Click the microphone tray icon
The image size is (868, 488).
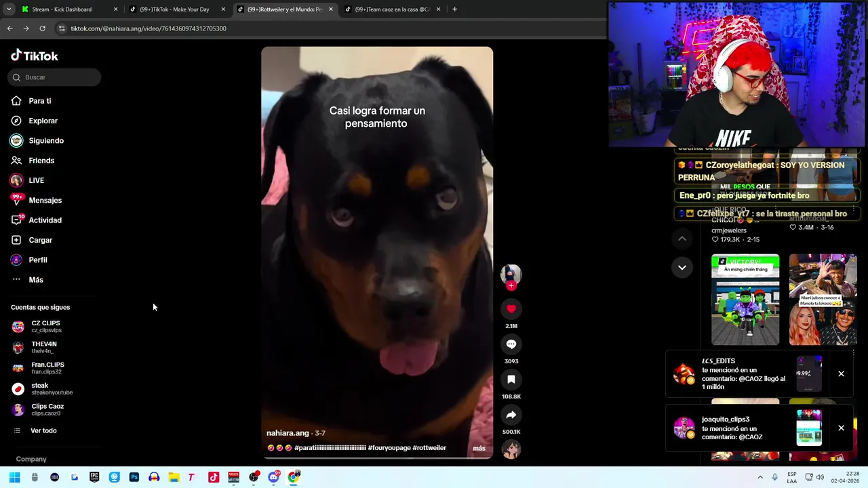(x=775, y=477)
